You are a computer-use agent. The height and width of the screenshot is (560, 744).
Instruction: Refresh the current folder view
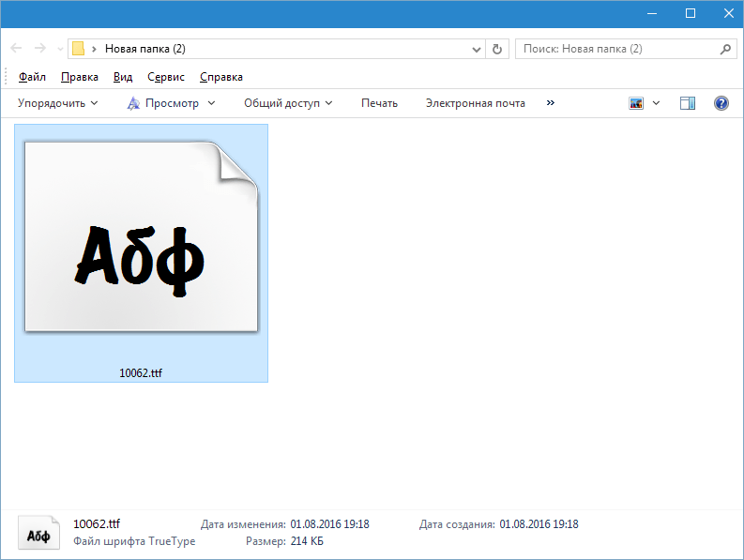[497, 49]
